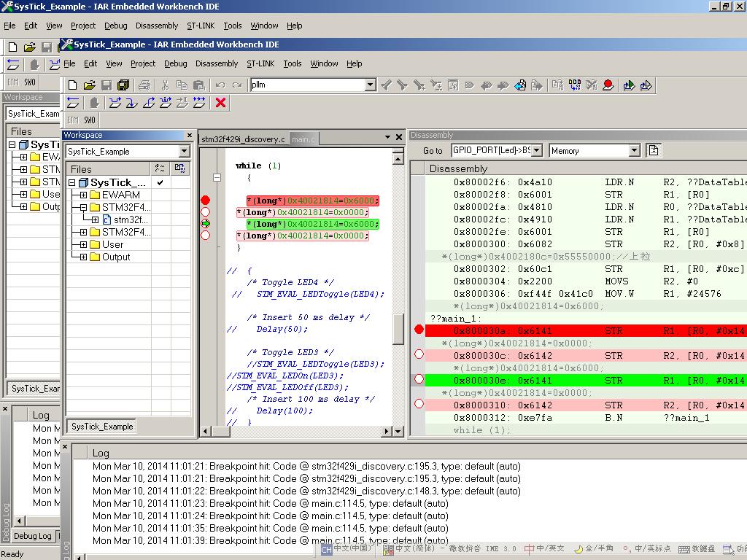Click the Cut scissors icon

click(165, 85)
